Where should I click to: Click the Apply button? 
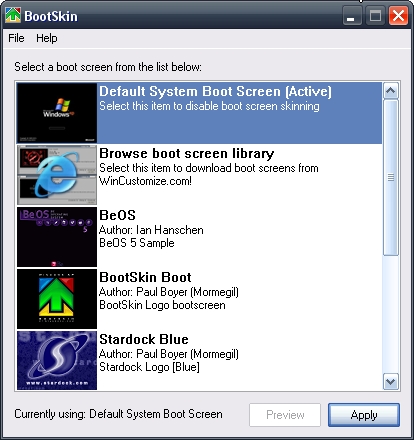364,415
